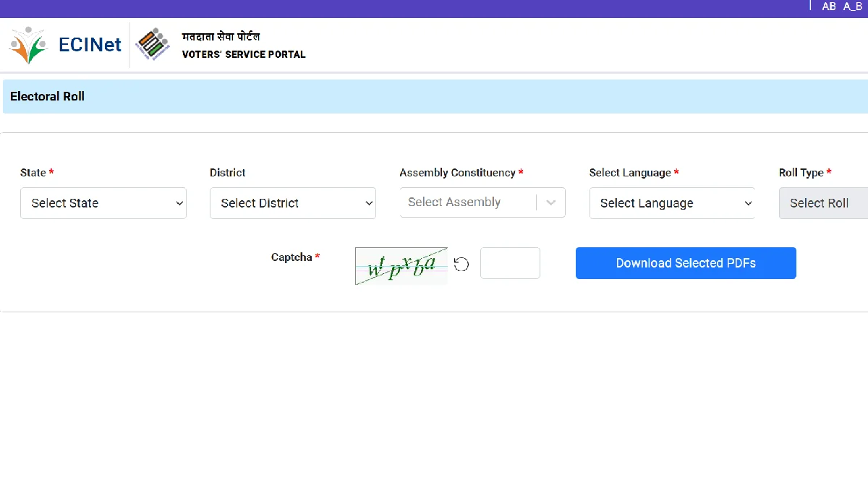Image resolution: width=868 pixels, height=488 pixels.
Task: Expand the State selector using its chevron
Action: [179, 203]
